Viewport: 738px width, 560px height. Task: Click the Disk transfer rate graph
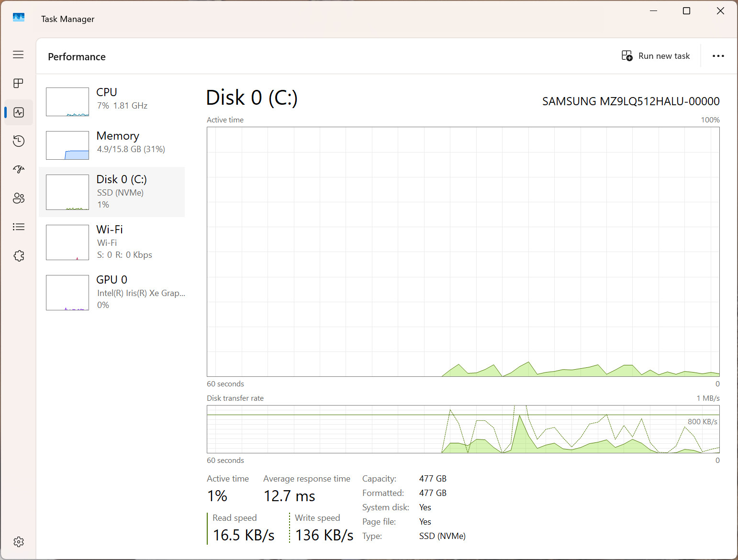coord(463,429)
